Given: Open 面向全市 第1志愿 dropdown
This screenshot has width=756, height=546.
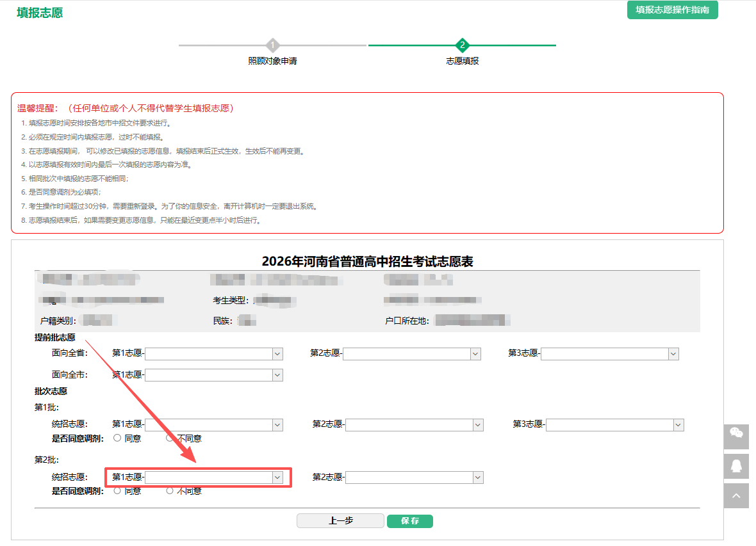Looking at the screenshot, I should (213, 375).
